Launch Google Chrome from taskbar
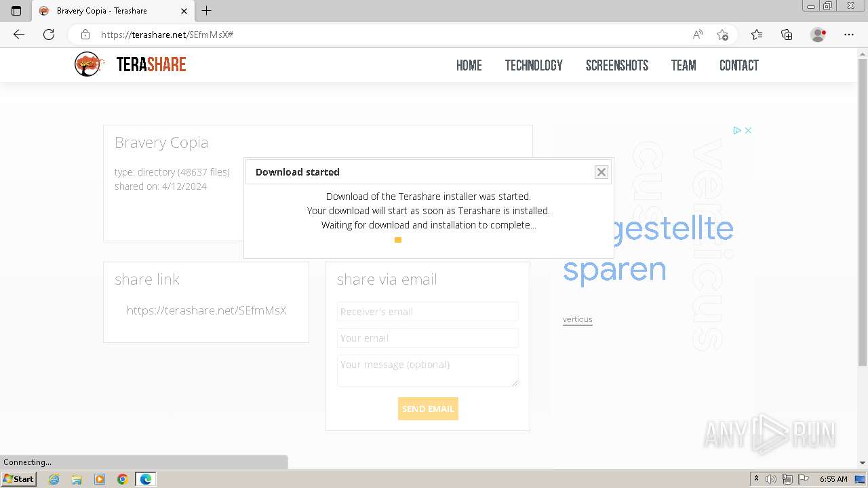868x488 pixels. tap(123, 479)
